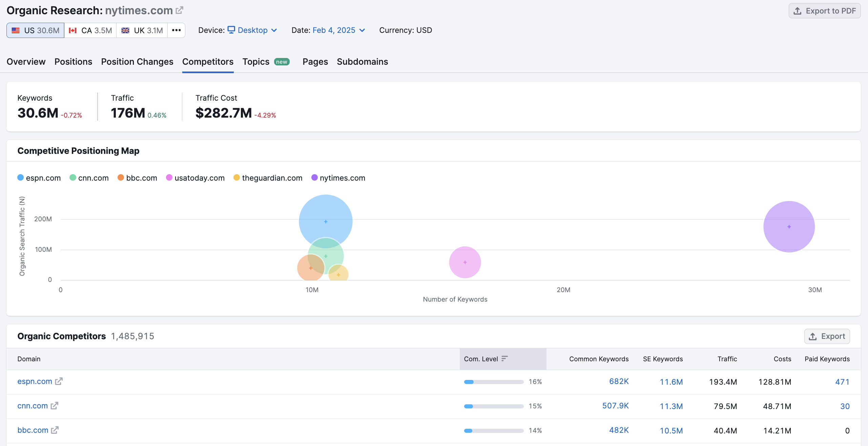Open nytimes.com external link icon in title
868x446 pixels.
coord(179,11)
